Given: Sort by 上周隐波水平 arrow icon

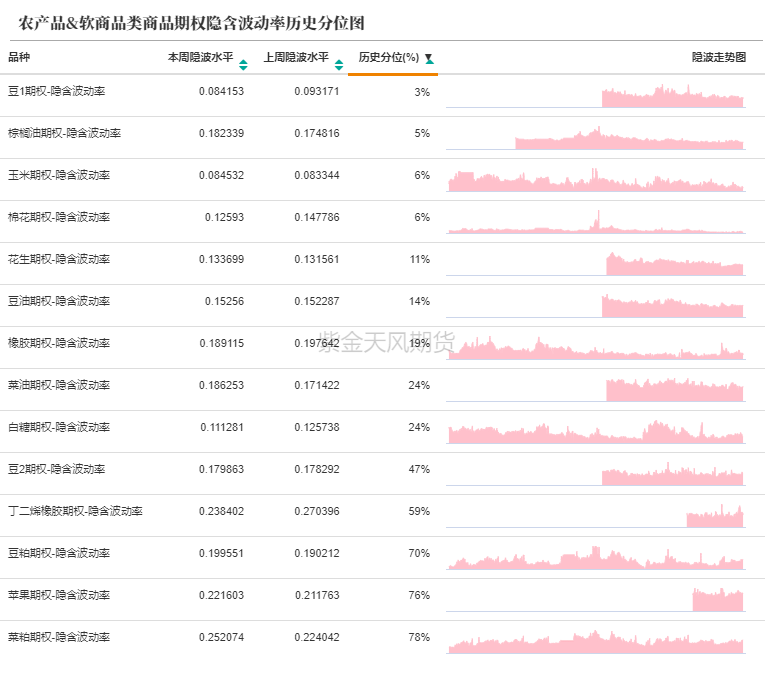Looking at the screenshot, I should (339, 65).
